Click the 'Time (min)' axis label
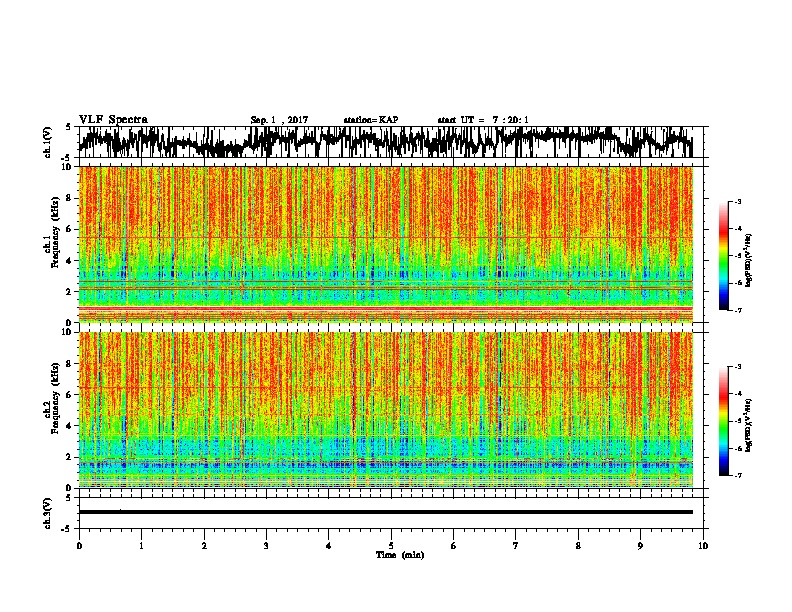 click(400, 555)
